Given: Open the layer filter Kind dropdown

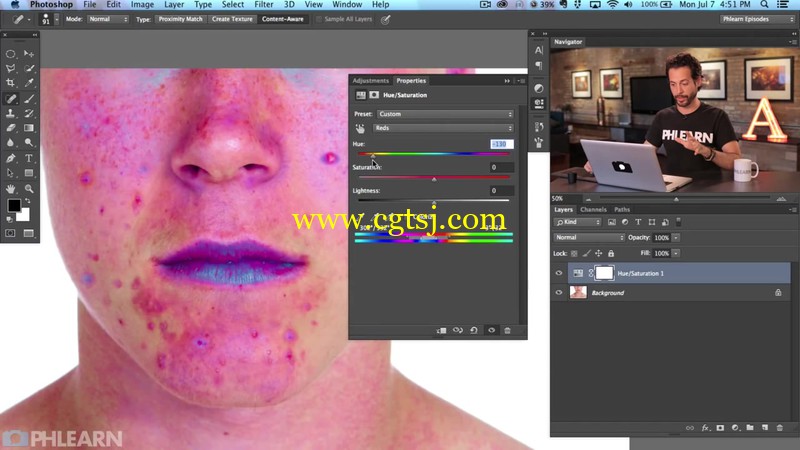Looking at the screenshot, I should click(578, 222).
